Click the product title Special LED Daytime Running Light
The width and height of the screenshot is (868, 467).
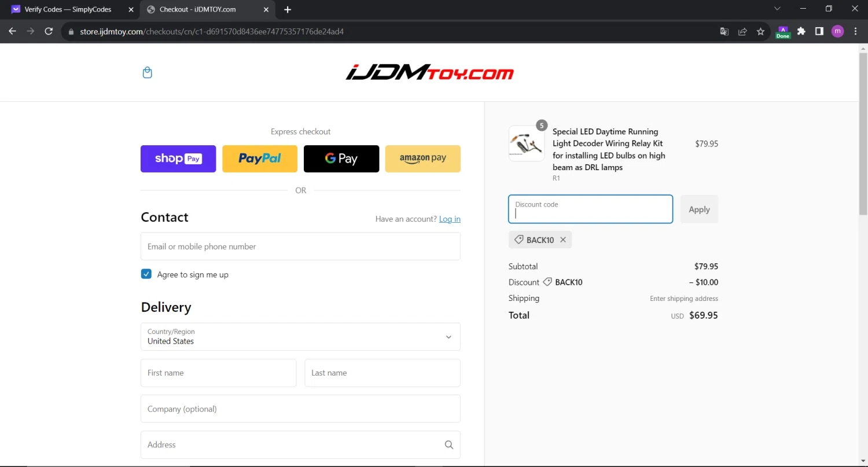609,149
